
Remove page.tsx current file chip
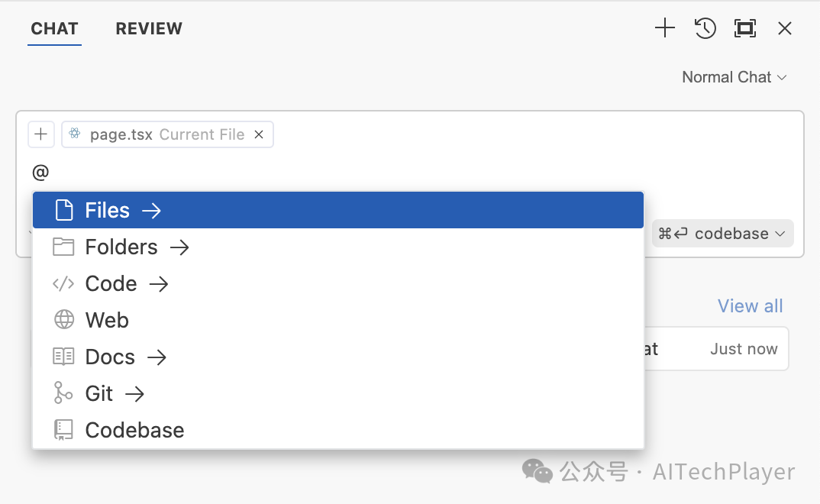pyautogui.click(x=259, y=134)
